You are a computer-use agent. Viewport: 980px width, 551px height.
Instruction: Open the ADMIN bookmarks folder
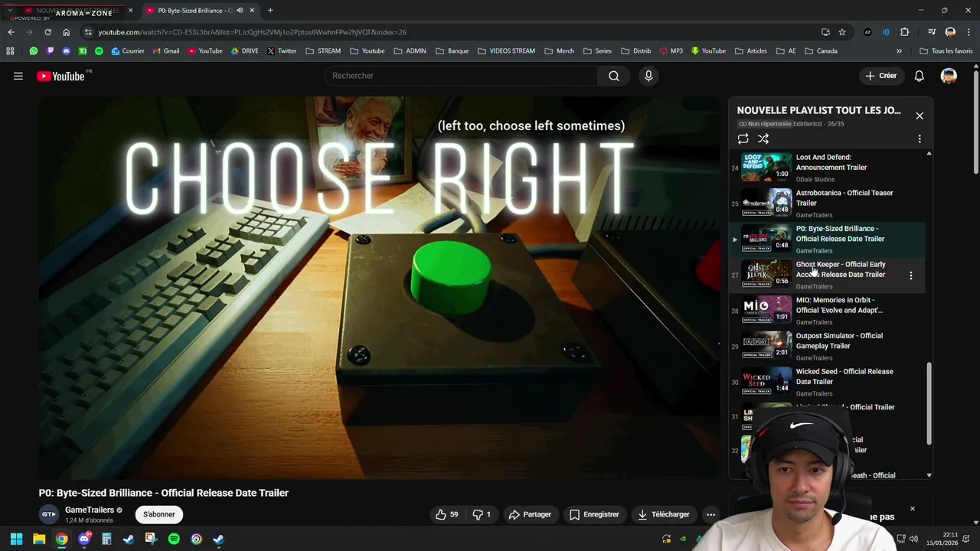[410, 51]
